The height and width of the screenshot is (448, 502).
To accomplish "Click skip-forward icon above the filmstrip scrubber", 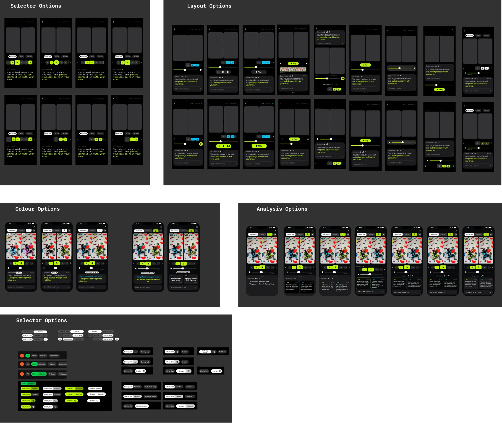I will click(307, 64).
